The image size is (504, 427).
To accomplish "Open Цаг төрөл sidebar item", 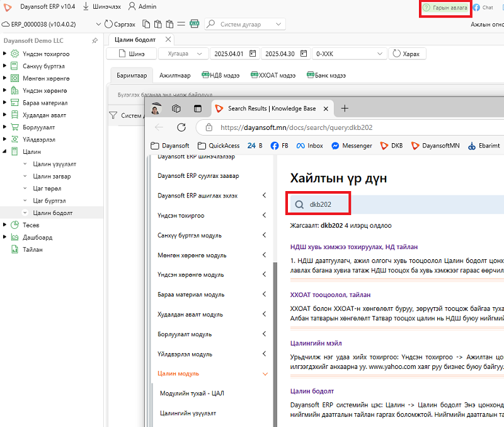I will point(47,189).
